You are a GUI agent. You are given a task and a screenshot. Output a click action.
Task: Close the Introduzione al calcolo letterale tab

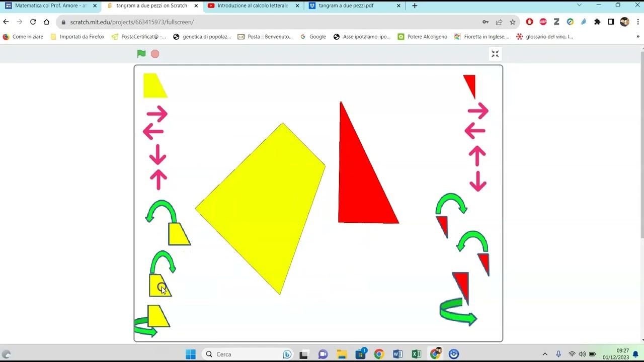[x=297, y=6]
